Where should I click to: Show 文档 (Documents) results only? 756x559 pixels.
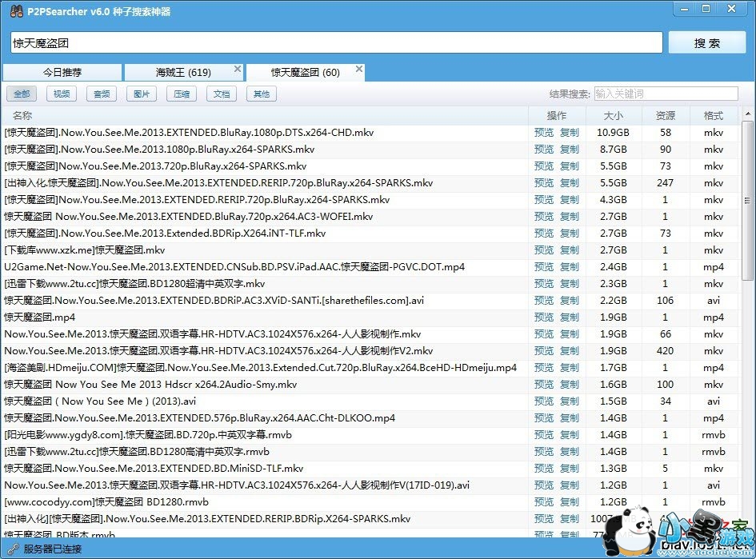click(221, 94)
